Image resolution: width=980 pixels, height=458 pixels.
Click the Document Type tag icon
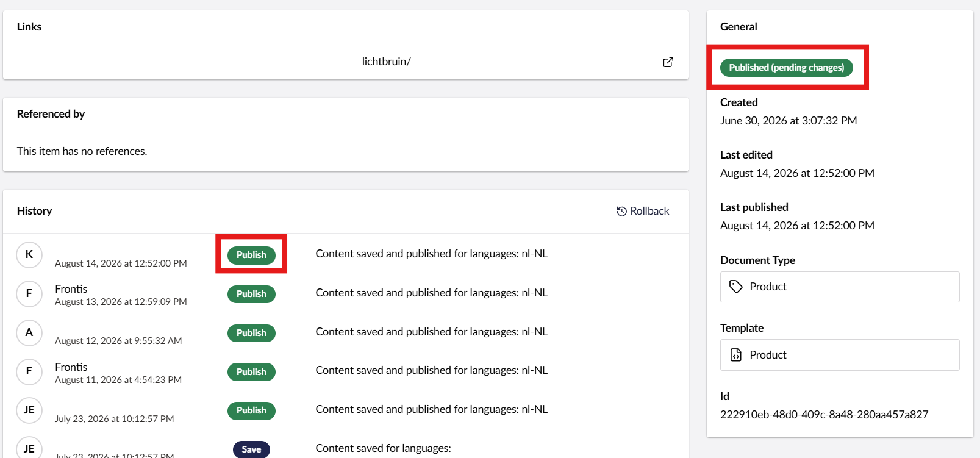tap(736, 287)
